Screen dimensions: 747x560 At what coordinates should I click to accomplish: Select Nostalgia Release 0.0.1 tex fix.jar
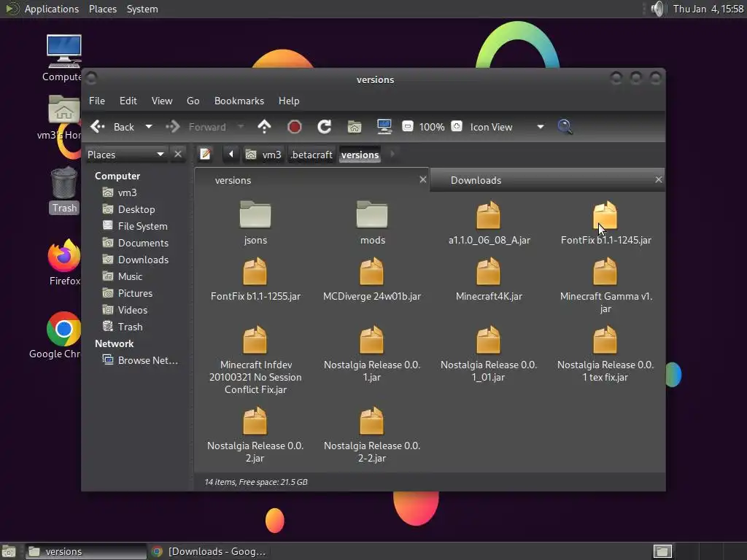605,354
